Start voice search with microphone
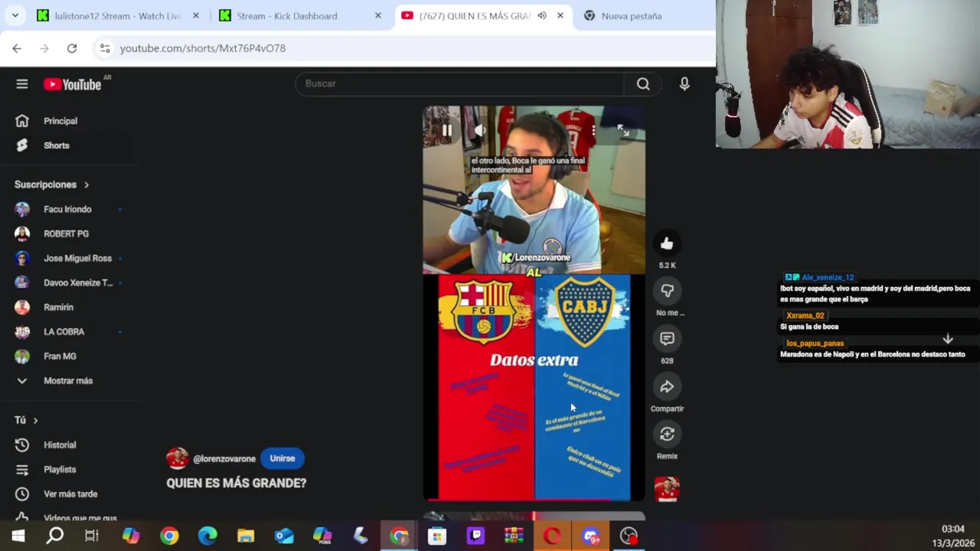This screenshot has height=551, width=980. tap(684, 83)
